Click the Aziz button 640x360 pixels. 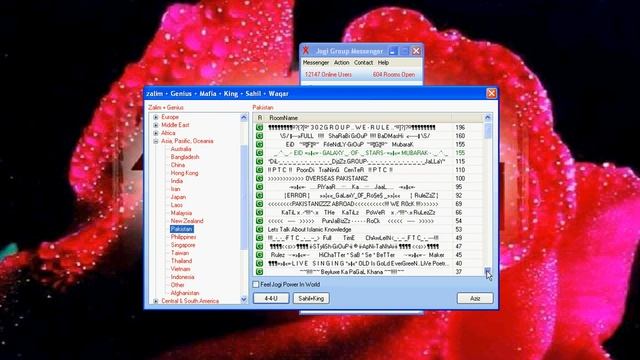click(x=475, y=298)
